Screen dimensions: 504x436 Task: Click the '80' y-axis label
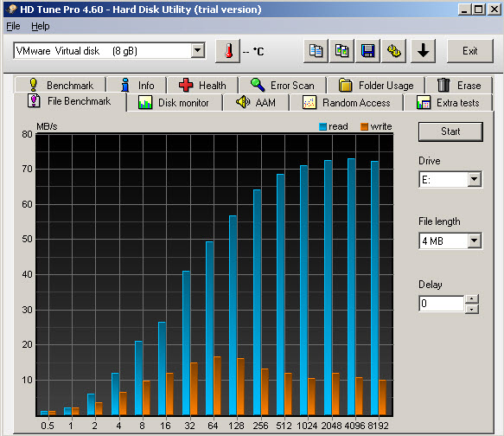(x=27, y=134)
